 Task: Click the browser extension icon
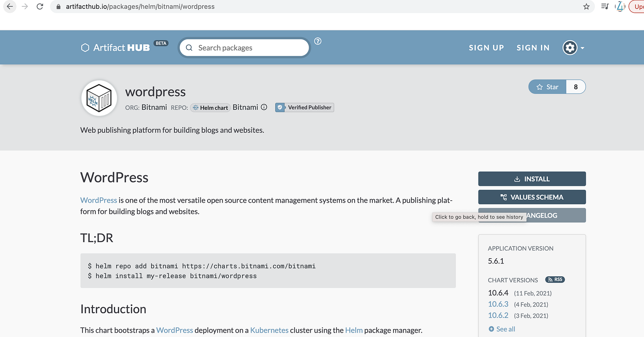620,6
